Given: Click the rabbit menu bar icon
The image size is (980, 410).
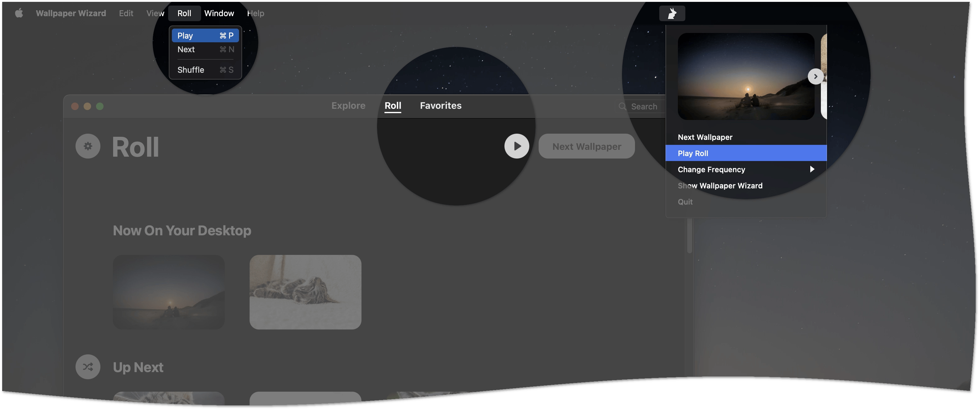Looking at the screenshot, I should [672, 14].
